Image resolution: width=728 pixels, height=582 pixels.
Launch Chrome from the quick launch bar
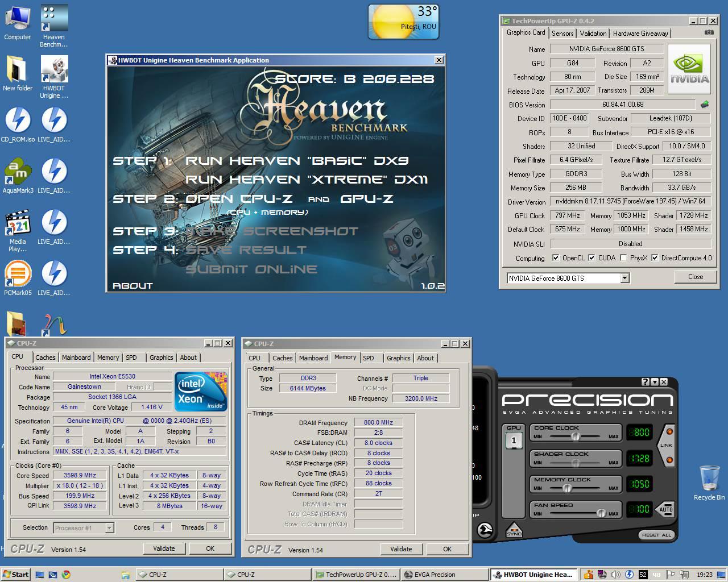[x=66, y=575]
